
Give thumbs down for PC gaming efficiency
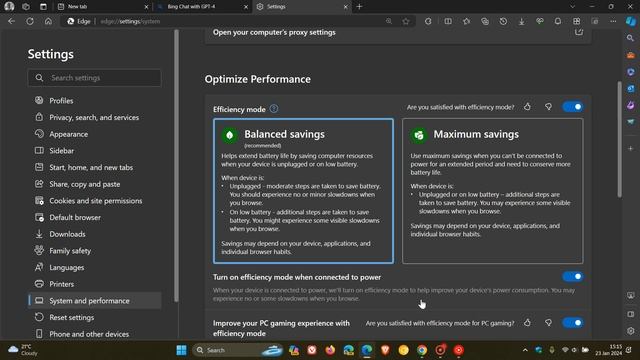coord(548,323)
